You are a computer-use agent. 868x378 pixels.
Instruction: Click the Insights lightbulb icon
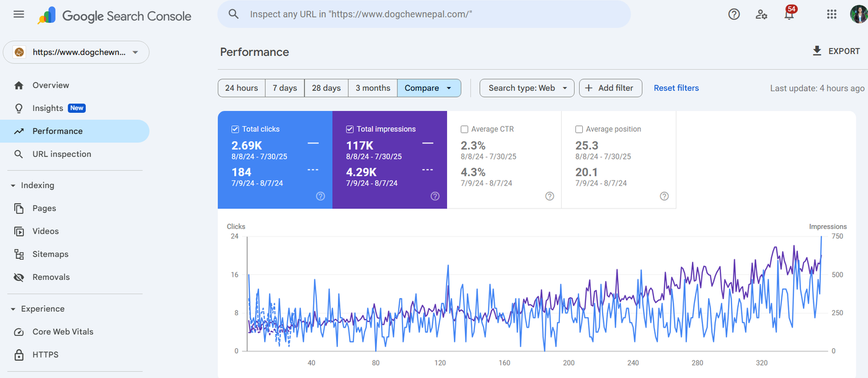click(x=19, y=108)
